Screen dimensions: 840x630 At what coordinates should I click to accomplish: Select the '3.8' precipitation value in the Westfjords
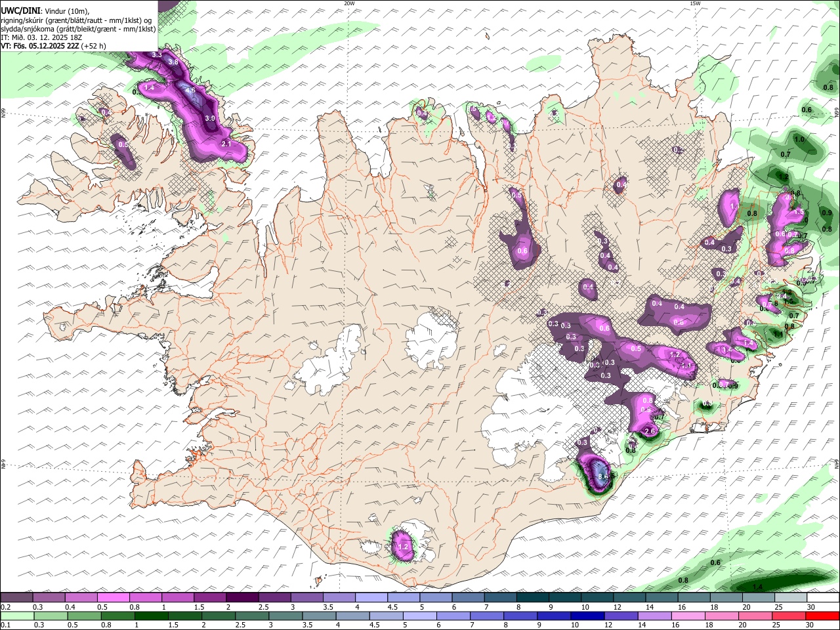click(x=173, y=62)
